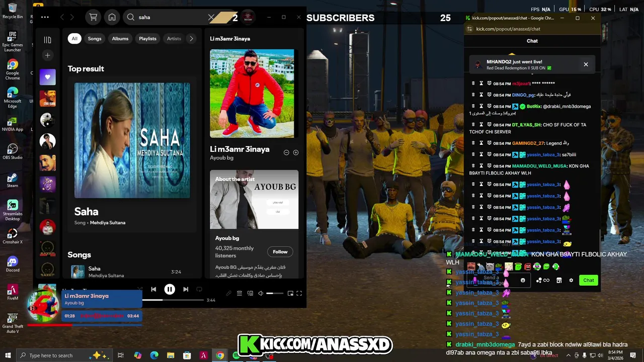The width and height of the screenshot is (644, 362).
Task: Connect to a device icon
Action: click(x=250, y=293)
